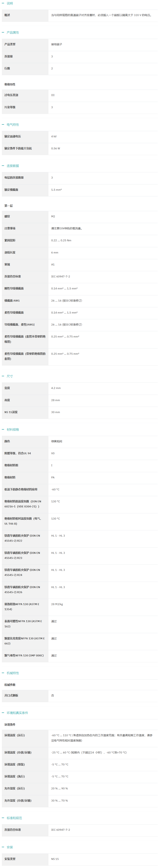Select the 高度 value 28 mm
The height and width of the screenshot is (868, 159).
tap(56, 400)
